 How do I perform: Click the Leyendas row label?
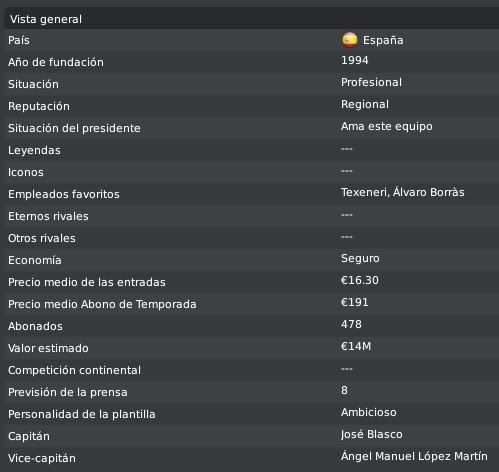[x=34, y=150]
